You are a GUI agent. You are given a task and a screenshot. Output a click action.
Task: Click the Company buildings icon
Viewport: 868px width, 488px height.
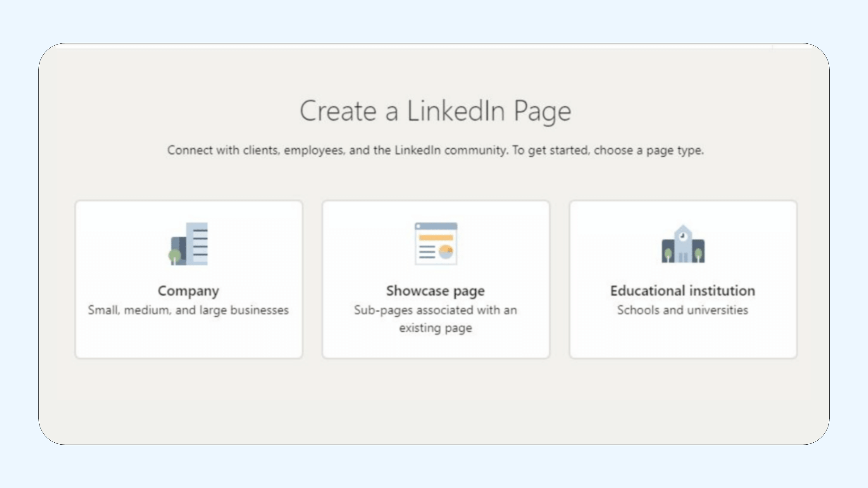pos(189,245)
